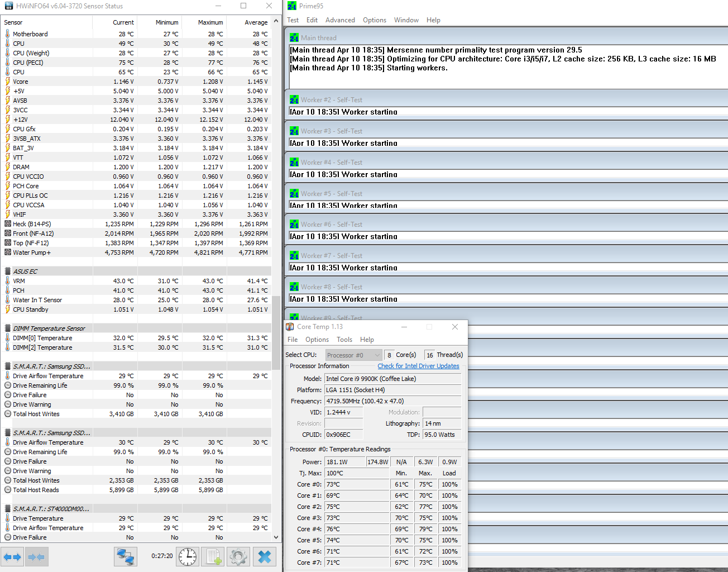Select the CPU VCCSA voltage row
This screenshot has width=728, height=572.
coord(136,205)
